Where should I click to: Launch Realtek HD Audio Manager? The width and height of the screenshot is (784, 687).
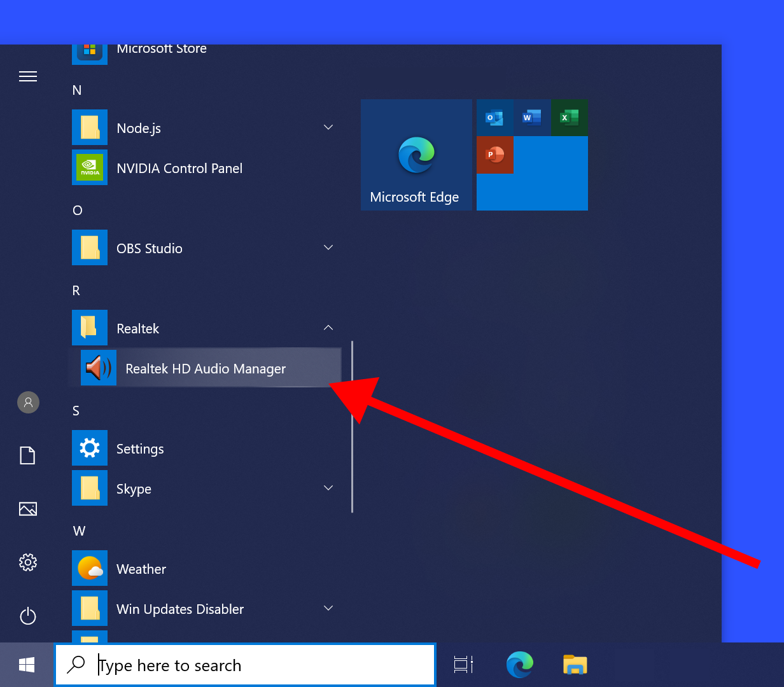pos(205,368)
